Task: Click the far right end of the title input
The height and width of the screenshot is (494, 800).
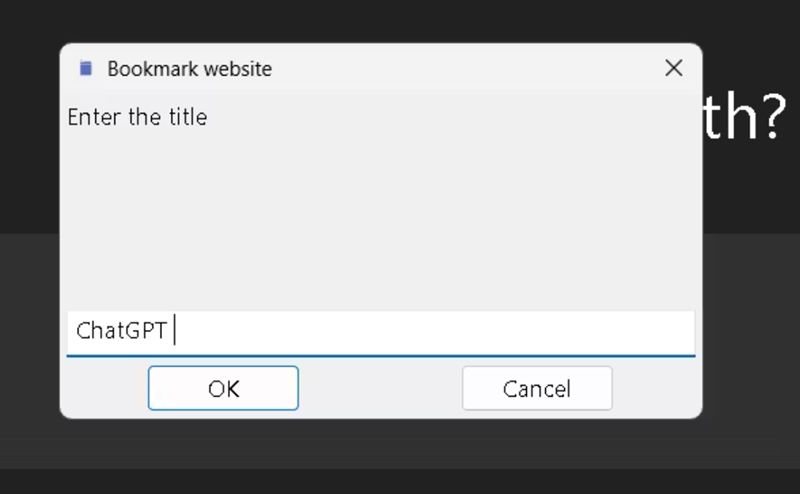Action: pos(685,331)
